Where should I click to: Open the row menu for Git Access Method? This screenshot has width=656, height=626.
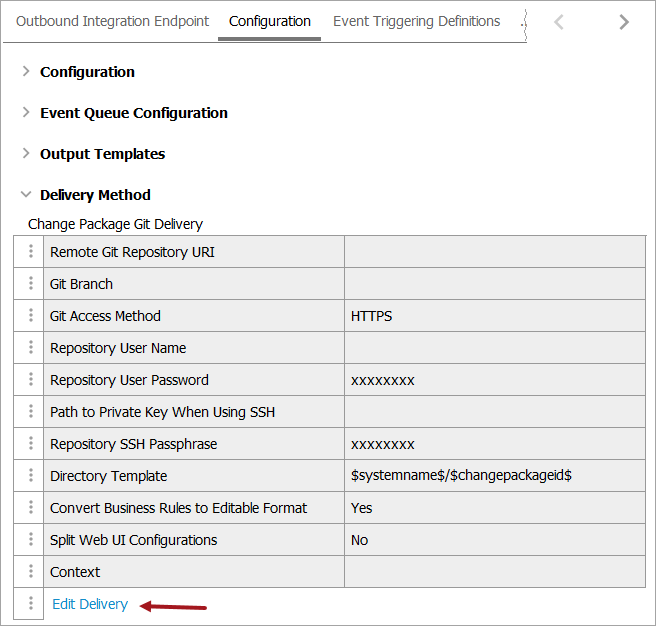[31, 316]
